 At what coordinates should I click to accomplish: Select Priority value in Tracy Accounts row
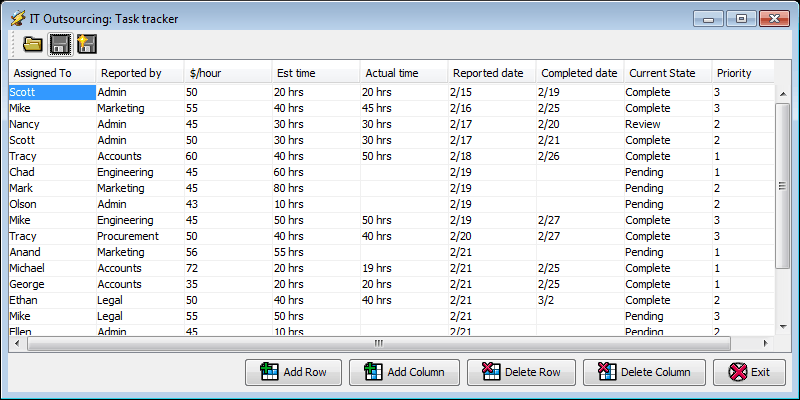click(x=743, y=156)
